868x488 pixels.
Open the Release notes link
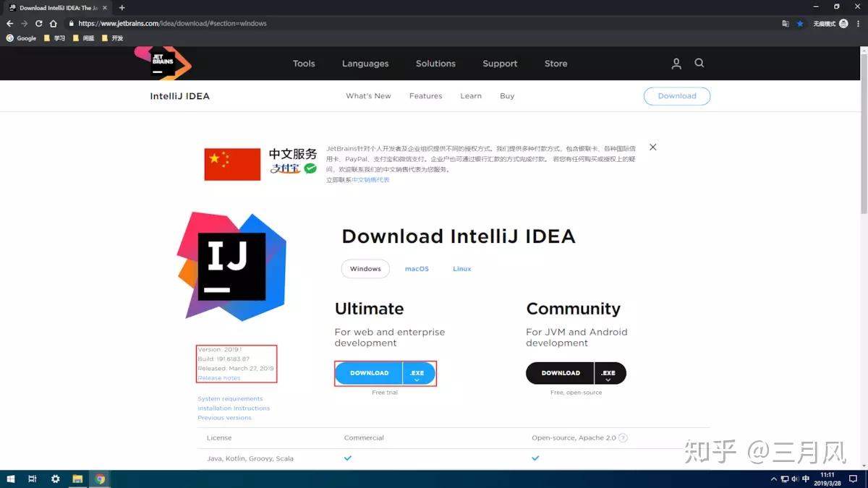click(x=218, y=377)
